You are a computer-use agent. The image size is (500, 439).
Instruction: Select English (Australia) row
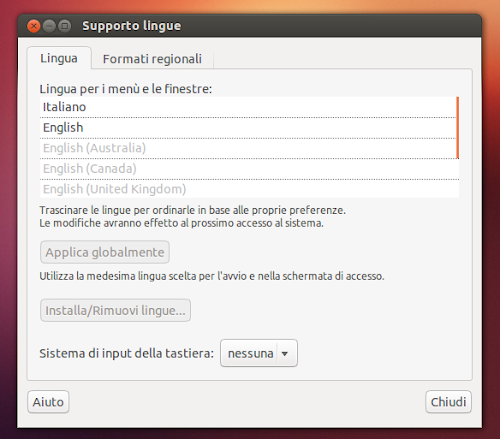pyautogui.click(x=248, y=148)
